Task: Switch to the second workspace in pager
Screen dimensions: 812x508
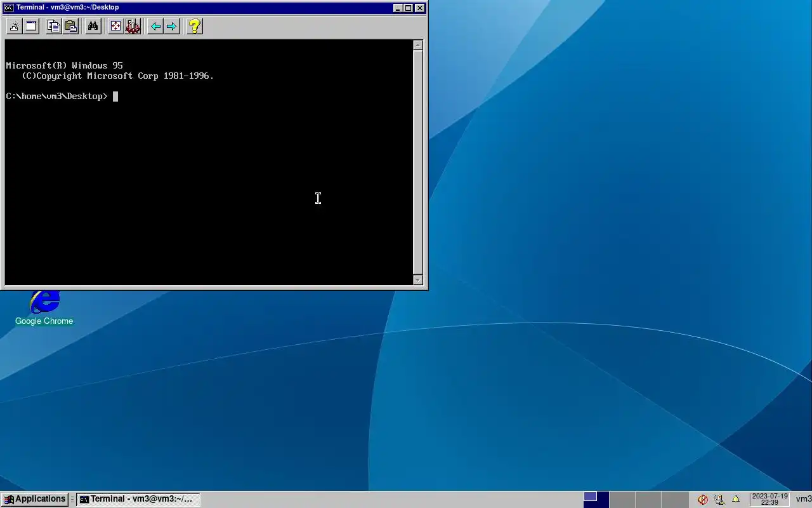Action: 622,500
